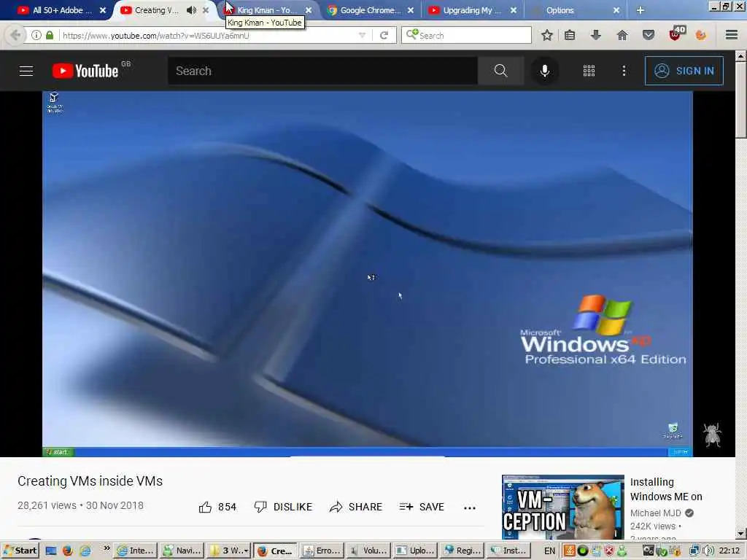Viewport: 747px width, 560px height.
Task: Switch to the 'Erro...' taskbar window
Action: click(322, 551)
